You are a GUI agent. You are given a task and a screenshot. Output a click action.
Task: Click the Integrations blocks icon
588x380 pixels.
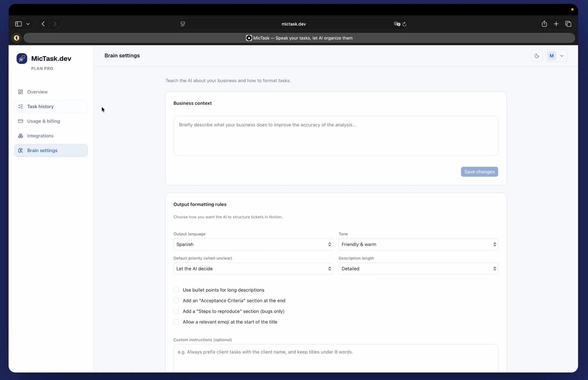(x=21, y=136)
